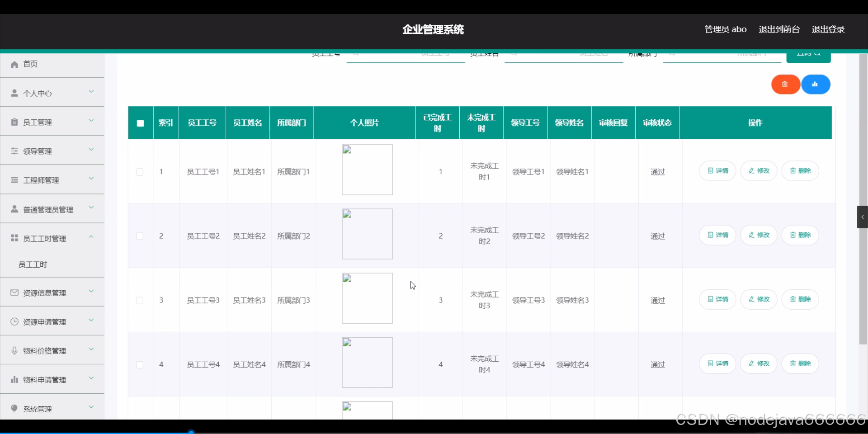Viewport: 868px width, 434px height.
Task: Check the row 1 checkbox for 员工工号1
Action: (140, 172)
